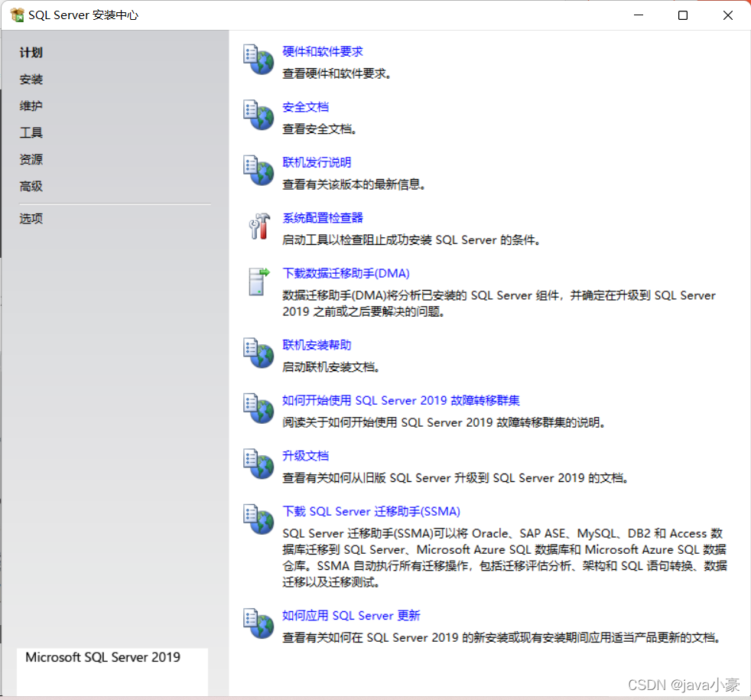This screenshot has width=751, height=700.
Task: Select the 计划 section in sidebar
Action: point(31,53)
